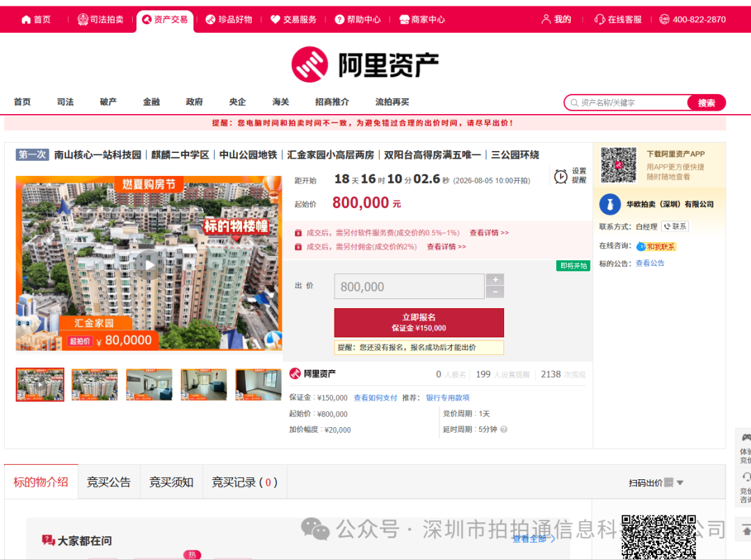Screen dimensions: 751x560
Task: Open the 流拍再买 category
Action: pyautogui.click(x=392, y=102)
